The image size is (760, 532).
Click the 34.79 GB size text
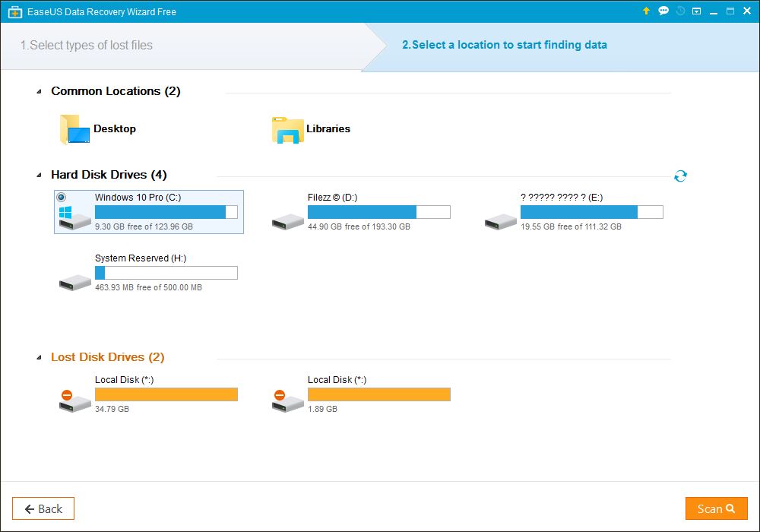tap(112, 409)
